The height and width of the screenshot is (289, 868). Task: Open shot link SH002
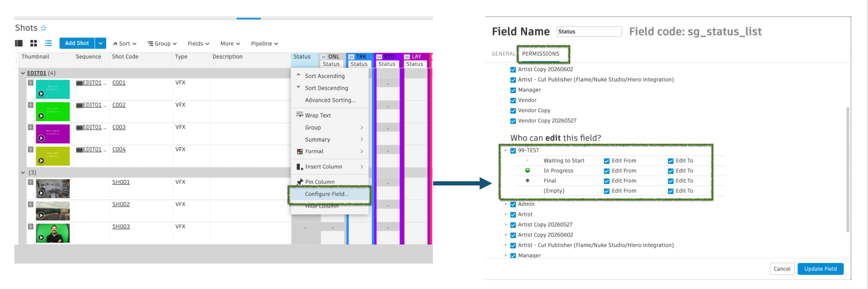(x=121, y=204)
